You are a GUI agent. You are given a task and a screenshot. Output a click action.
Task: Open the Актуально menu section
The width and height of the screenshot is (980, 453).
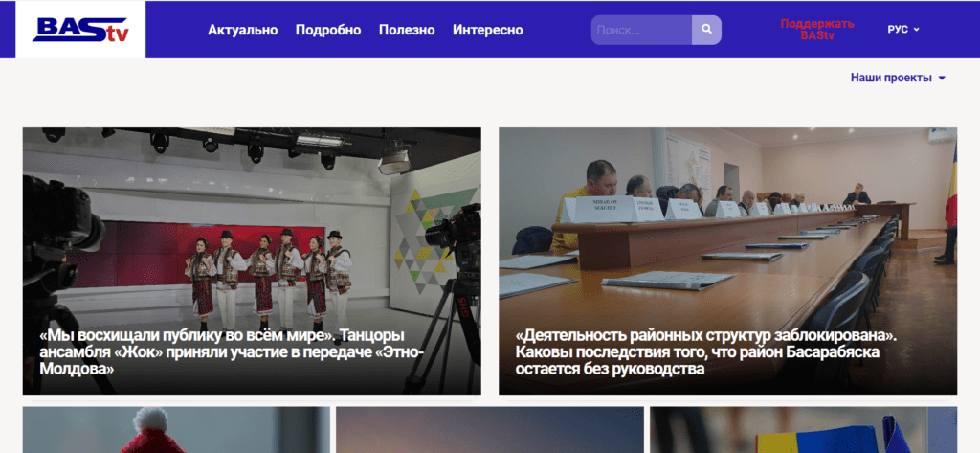pos(242,30)
